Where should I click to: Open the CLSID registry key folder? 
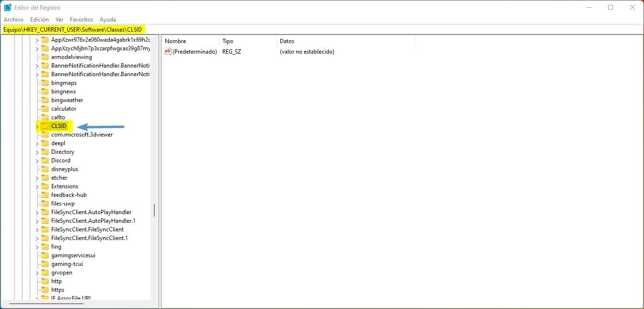(x=58, y=126)
